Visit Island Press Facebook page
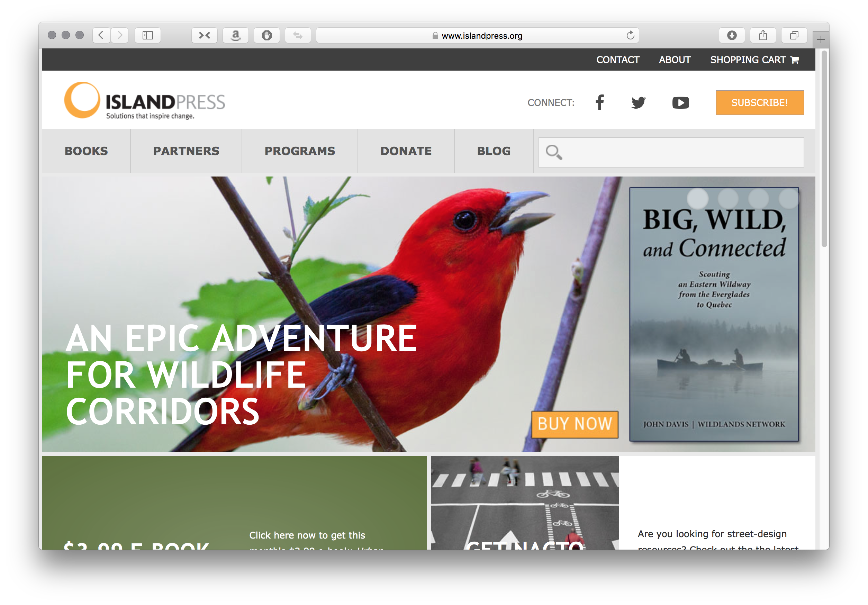The width and height of the screenshot is (868, 605). pos(599,102)
